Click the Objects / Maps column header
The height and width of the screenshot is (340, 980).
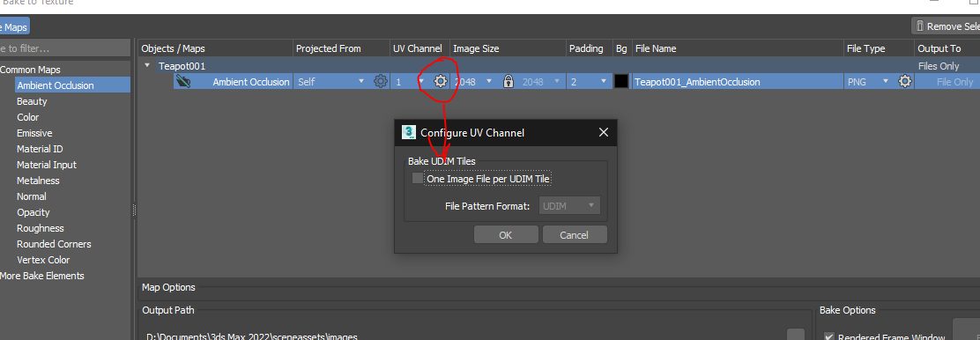pos(215,48)
